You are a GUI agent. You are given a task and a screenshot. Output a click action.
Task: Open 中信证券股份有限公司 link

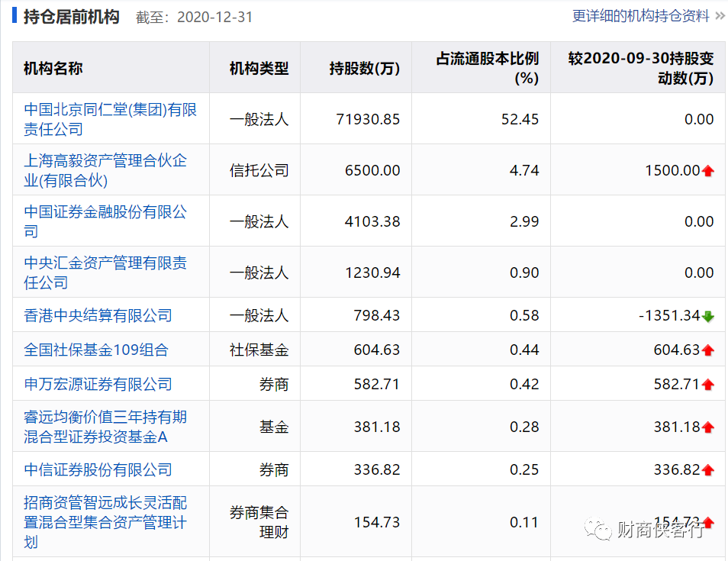tap(98, 469)
